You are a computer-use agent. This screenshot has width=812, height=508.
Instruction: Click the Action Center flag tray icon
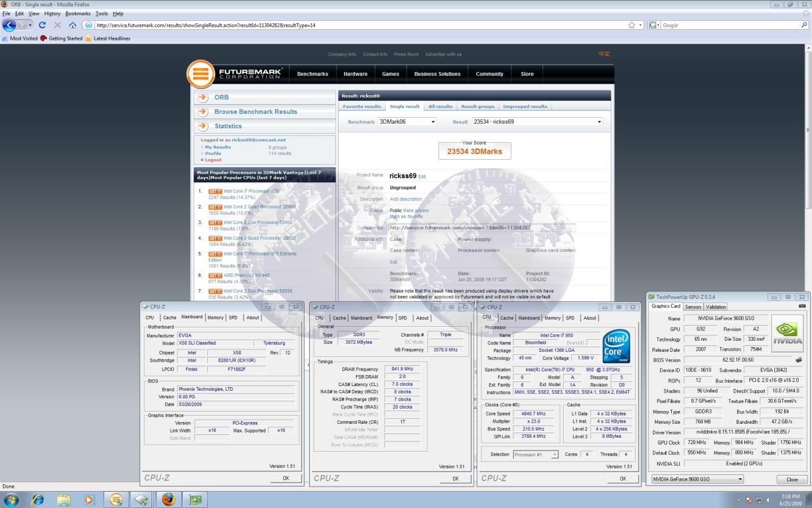[748, 500]
